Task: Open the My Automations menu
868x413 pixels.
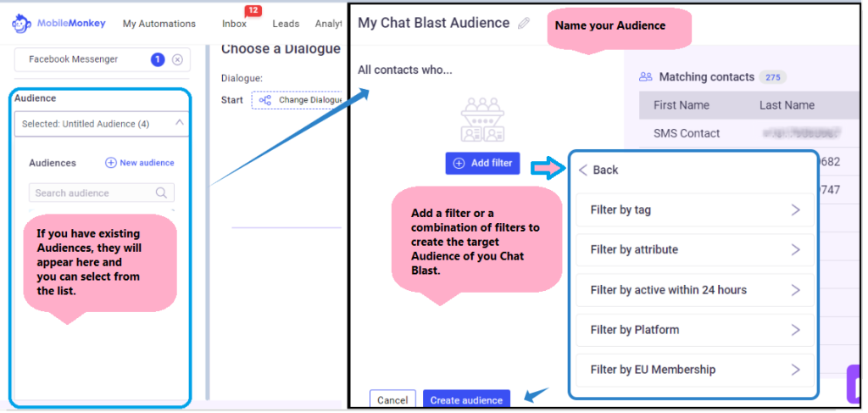Action: pyautogui.click(x=159, y=24)
